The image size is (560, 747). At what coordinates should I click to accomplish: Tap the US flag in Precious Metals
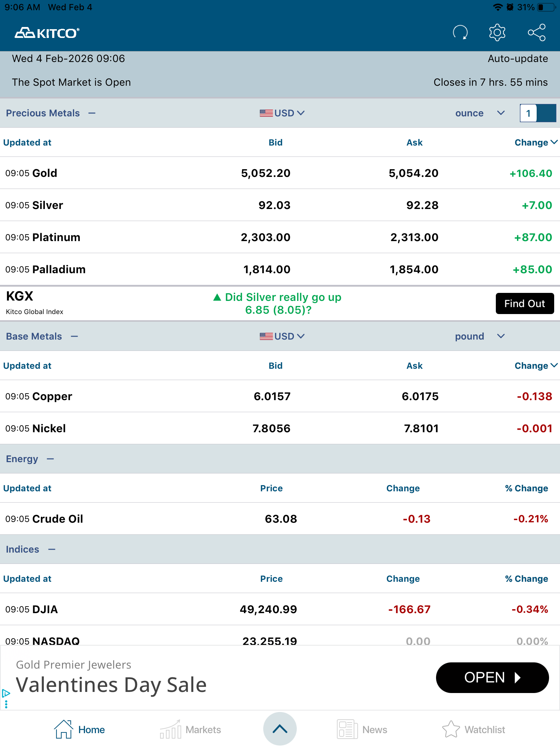click(x=266, y=113)
